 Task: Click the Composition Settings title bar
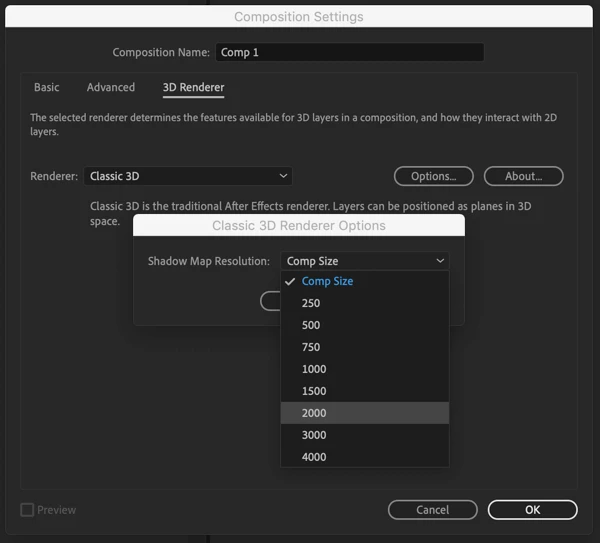tap(299, 16)
